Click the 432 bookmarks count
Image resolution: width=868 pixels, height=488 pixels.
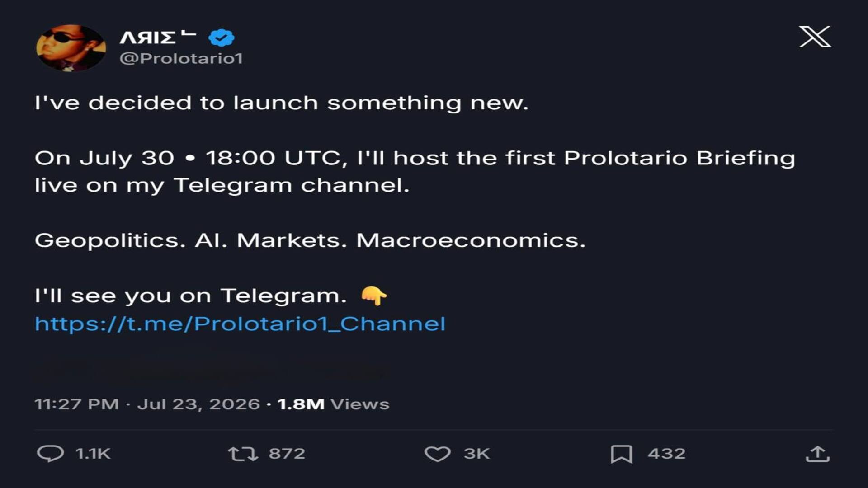coord(666,454)
